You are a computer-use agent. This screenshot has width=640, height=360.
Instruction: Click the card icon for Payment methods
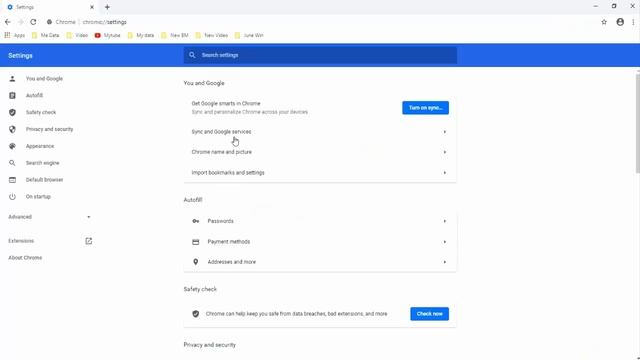[x=196, y=242]
